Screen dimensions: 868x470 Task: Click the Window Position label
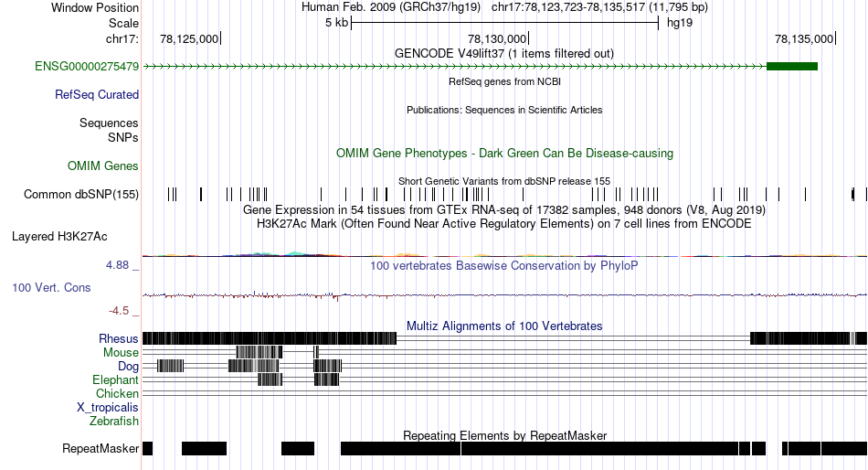95,7
